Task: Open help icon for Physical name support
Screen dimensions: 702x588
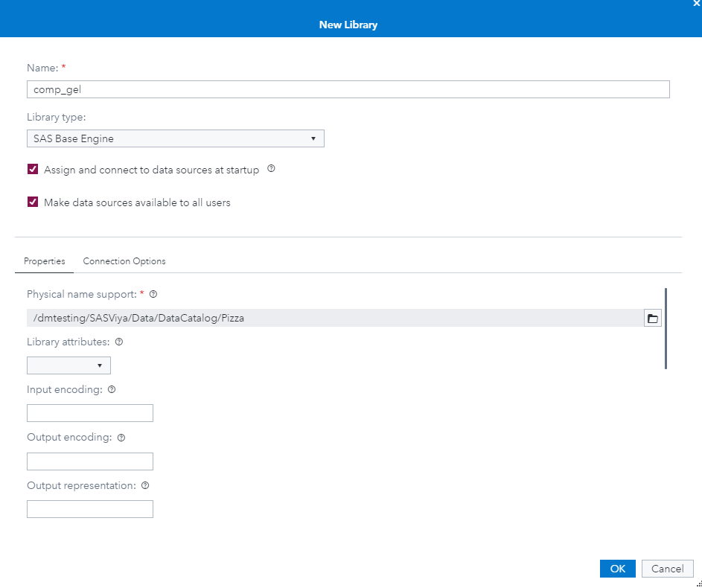Action: pyautogui.click(x=153, y=294)
